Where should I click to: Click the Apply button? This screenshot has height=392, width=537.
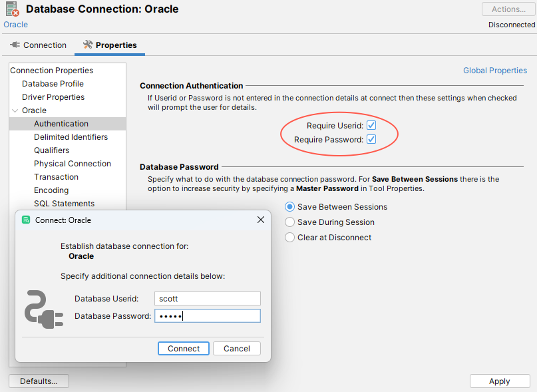coord(500,381)
